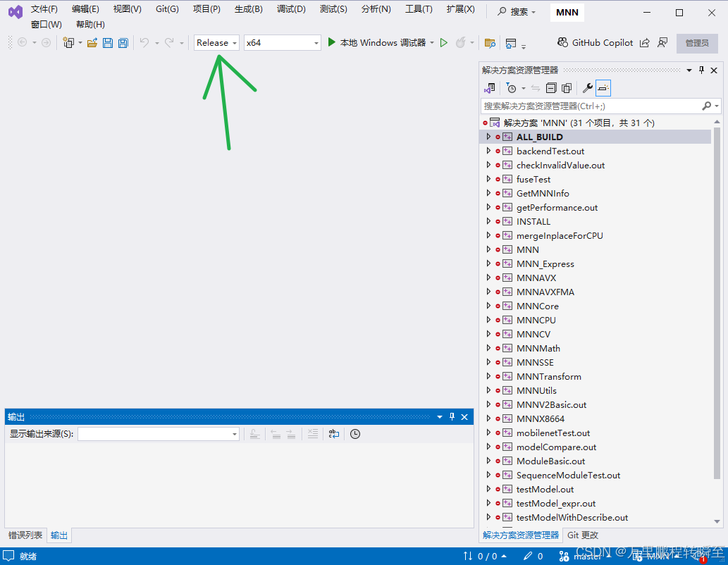Viewport: 728px width, 565px height.
Task: Switch to the 错误列表 tab
Action: click(x=25, y=535)
